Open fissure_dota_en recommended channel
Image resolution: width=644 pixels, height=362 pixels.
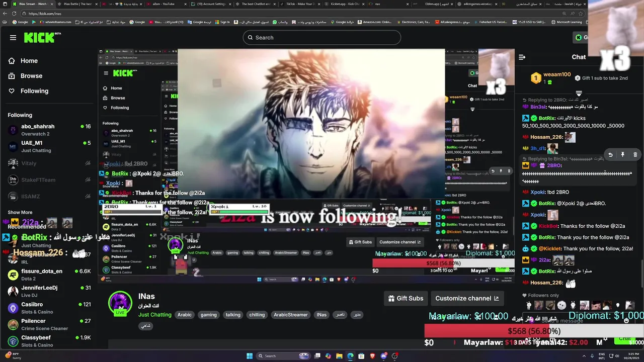pyautogui.click(x=49, y=275)
